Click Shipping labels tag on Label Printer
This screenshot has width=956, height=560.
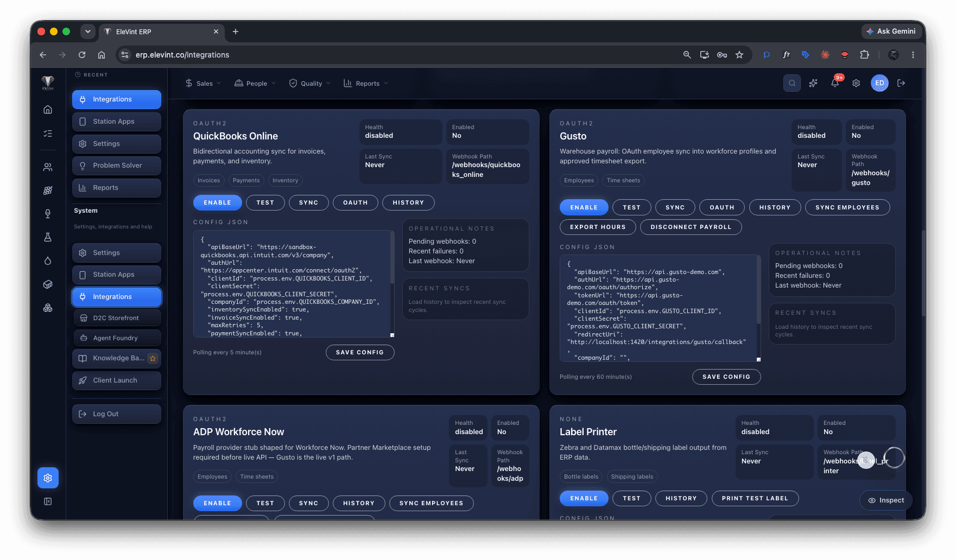632,477
